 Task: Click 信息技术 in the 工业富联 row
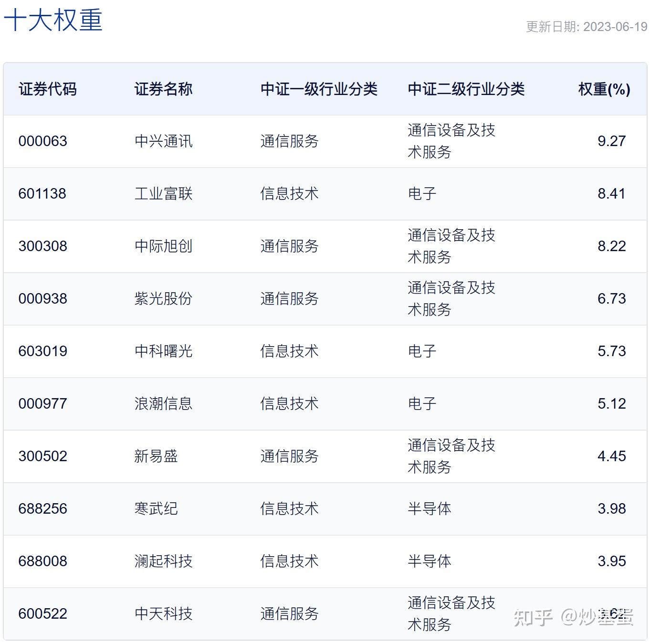pos(290,194)
